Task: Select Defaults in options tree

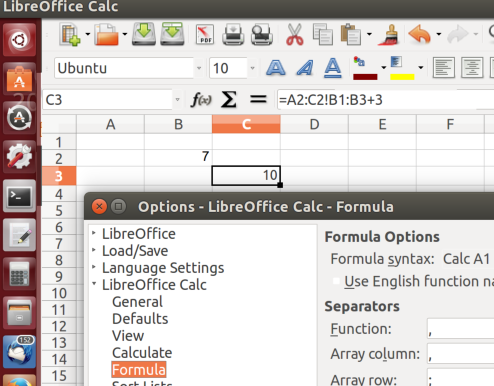Action: [140, 319]
